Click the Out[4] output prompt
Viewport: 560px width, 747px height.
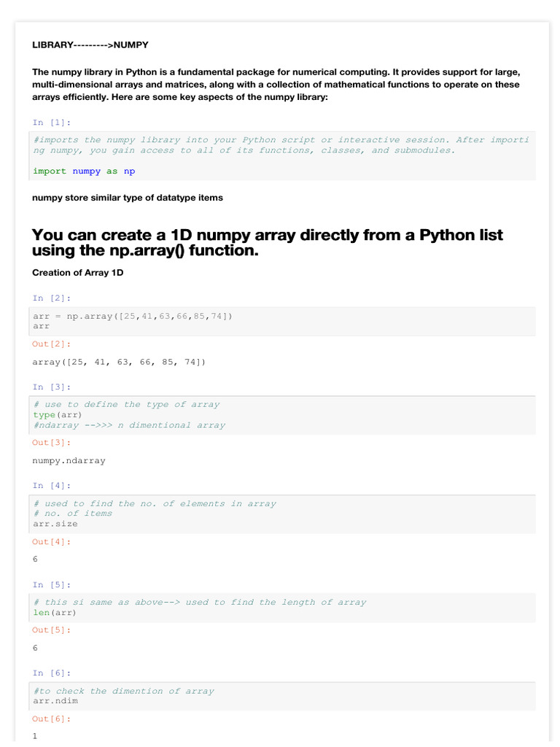52,542
